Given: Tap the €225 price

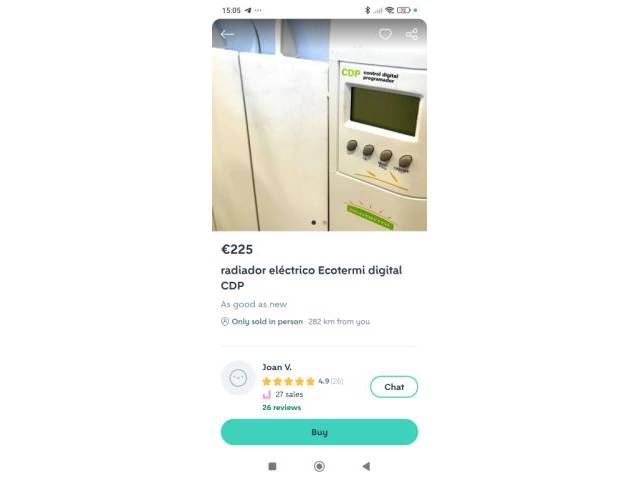Looking at the screenshot, I should 237,249.
